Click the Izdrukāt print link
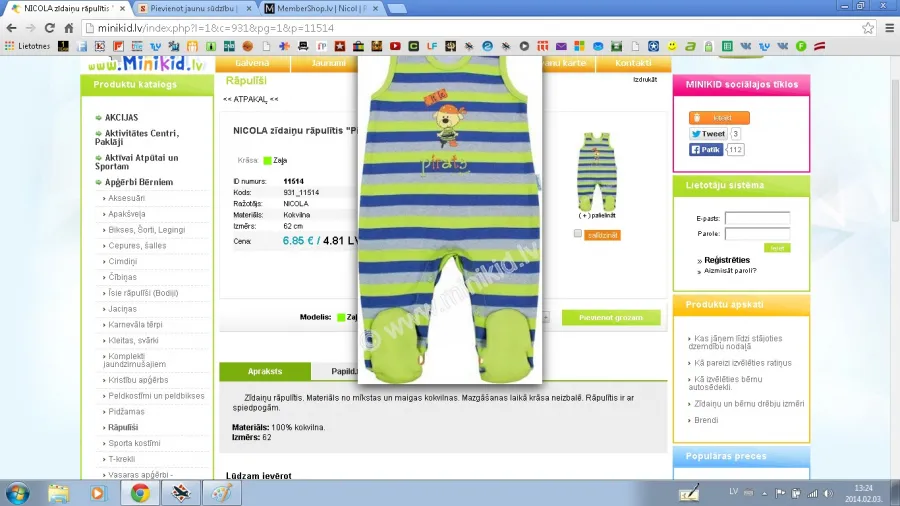 [x=645, y=80]
